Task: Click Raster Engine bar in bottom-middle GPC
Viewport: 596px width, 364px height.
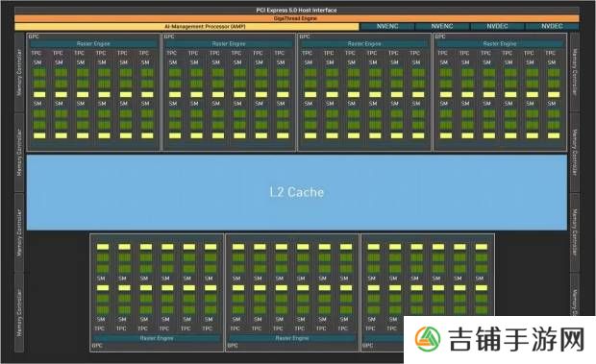Action: pos(292,338)
